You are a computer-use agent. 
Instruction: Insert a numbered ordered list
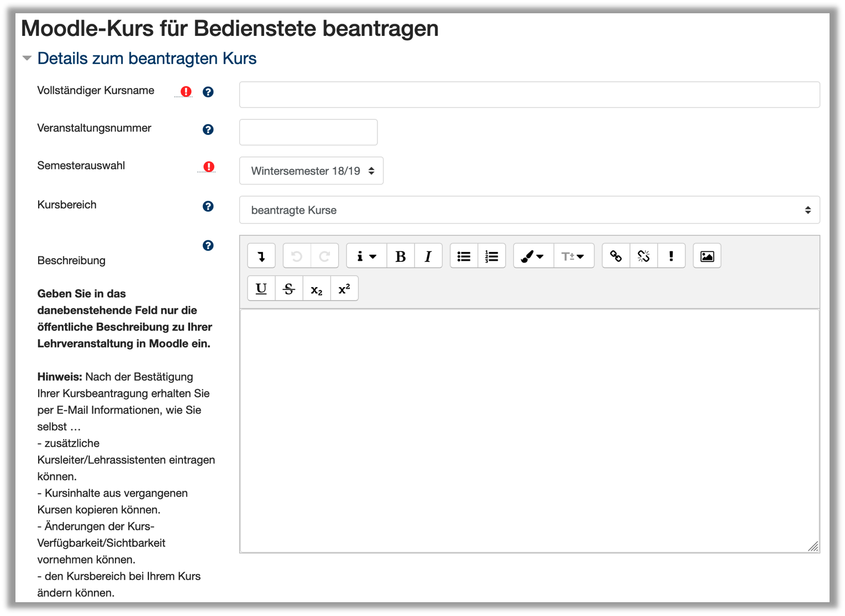[x=491, y=256]
